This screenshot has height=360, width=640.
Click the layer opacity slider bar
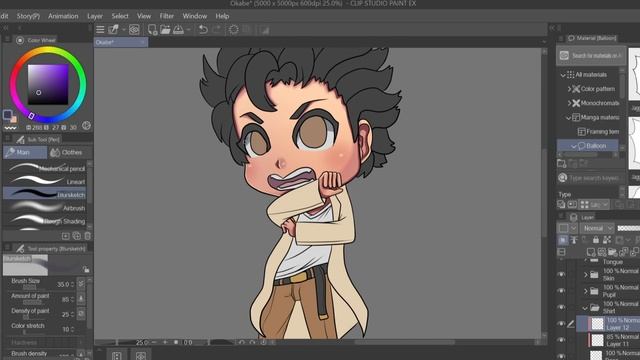pos(629,228)
